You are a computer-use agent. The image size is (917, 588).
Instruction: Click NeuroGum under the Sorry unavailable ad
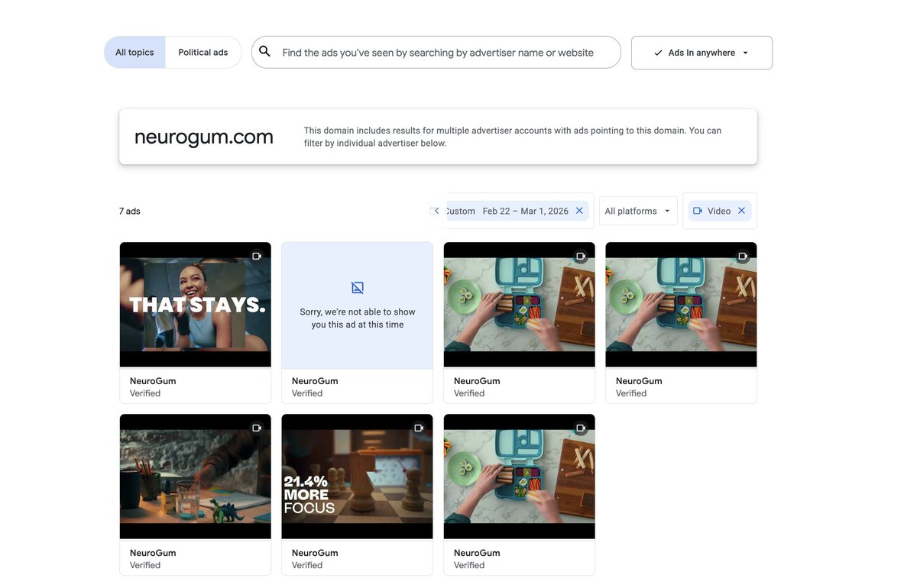click(x=315, y=381)
